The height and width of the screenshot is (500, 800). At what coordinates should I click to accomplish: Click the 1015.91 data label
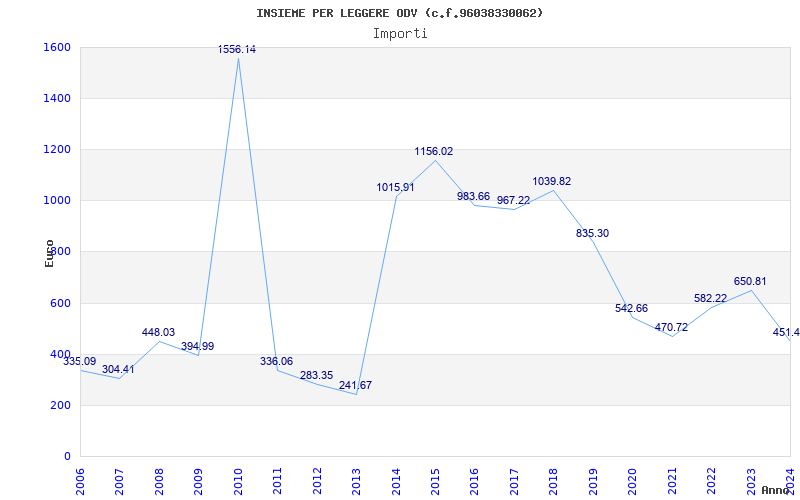coord(395,187)
